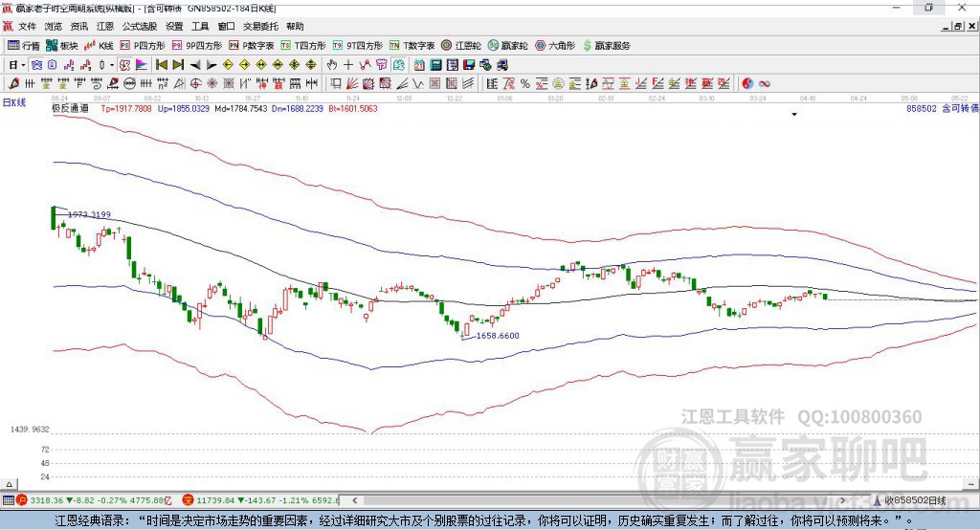
Task: Click the Up=1855.0329 indicator value
Action: tap(184, 108)
